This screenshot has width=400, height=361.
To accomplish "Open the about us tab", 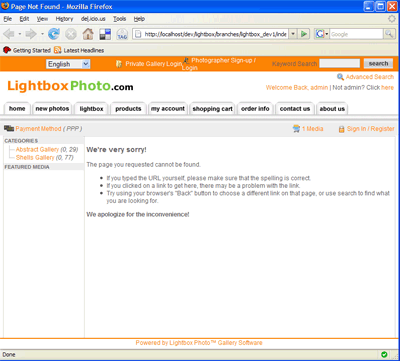I will pyautogui.click(x=332, y=109).
